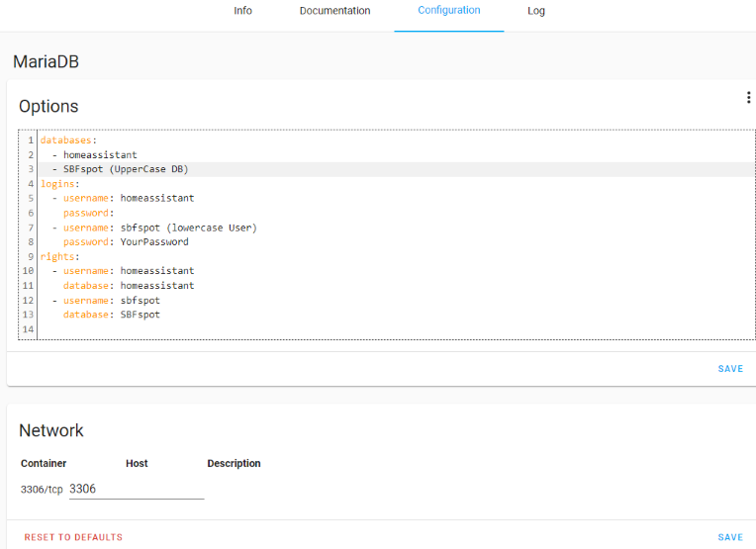Click the '3306/tcp' container port label
This screenshot has width=756, height=549.
coord(42,490)
